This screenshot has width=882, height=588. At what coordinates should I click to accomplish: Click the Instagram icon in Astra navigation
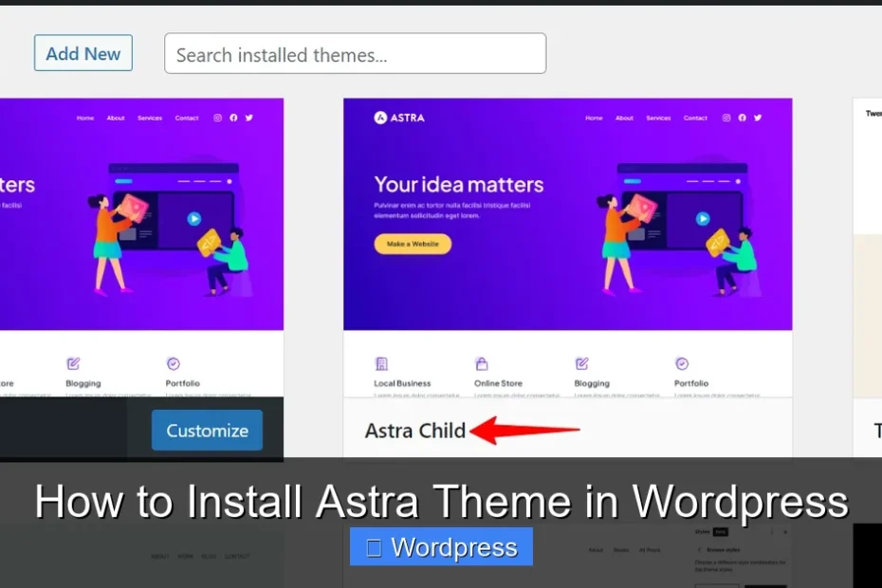726,118
